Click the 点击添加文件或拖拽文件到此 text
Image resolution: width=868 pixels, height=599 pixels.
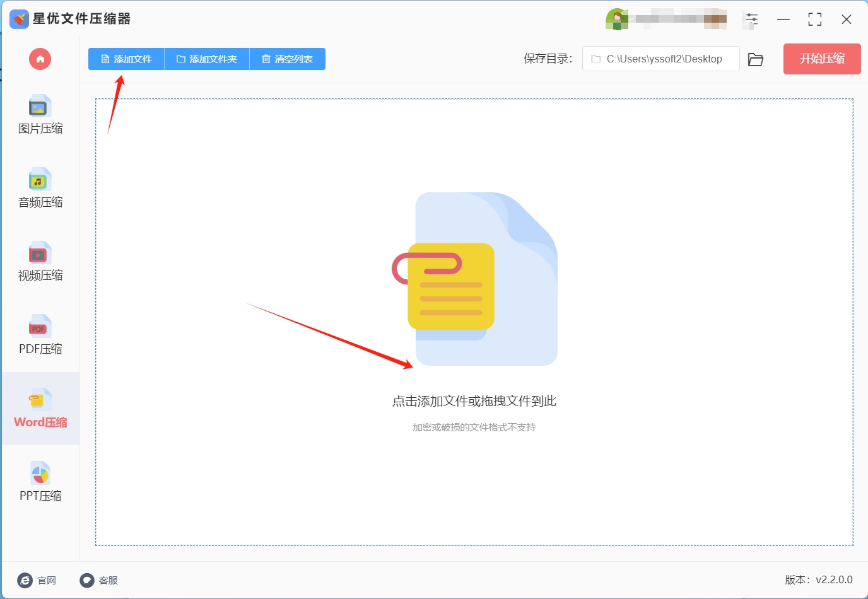tap(474, 401)
